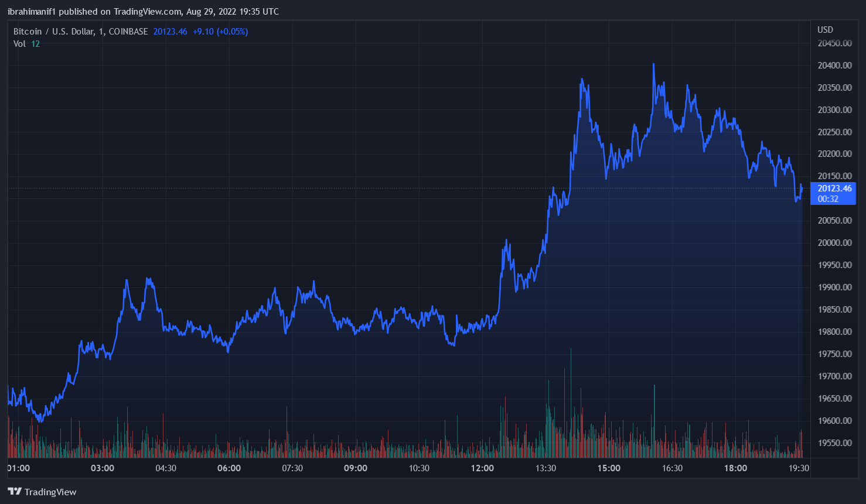Click the ibrahimanif1 publisher header text

click(x=32, y=12)
